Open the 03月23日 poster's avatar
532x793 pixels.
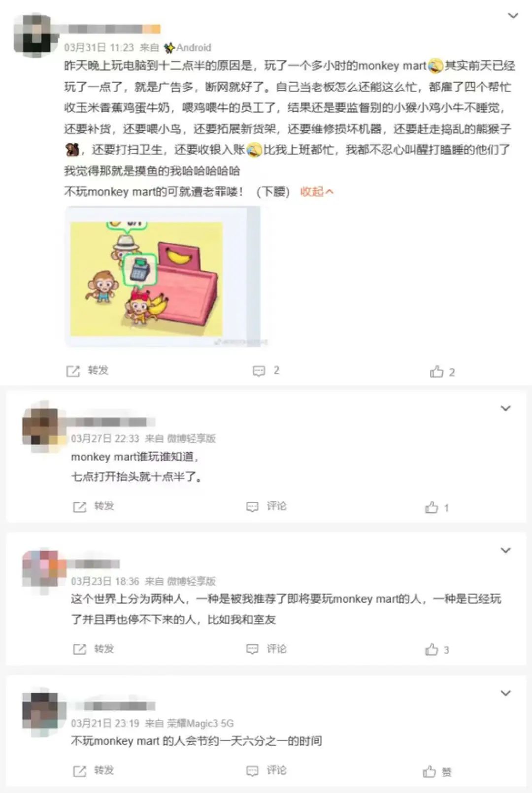click(x=43, y=567)
